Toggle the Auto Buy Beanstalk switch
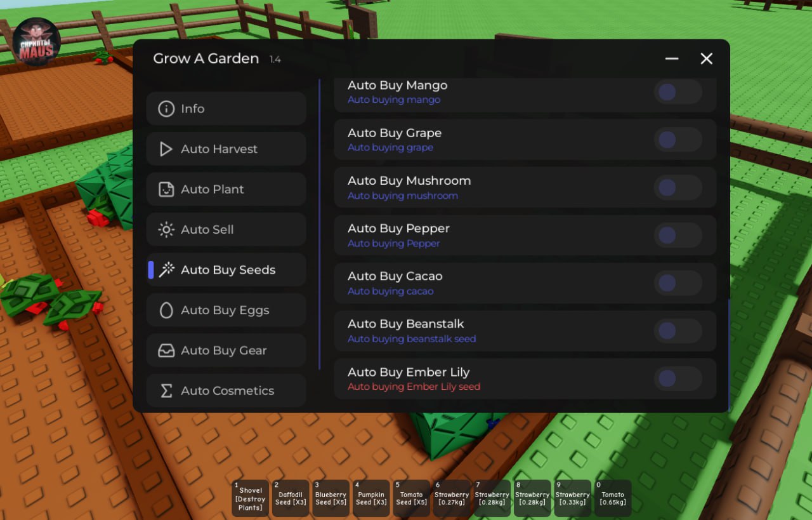 click(x=678, y=331)
